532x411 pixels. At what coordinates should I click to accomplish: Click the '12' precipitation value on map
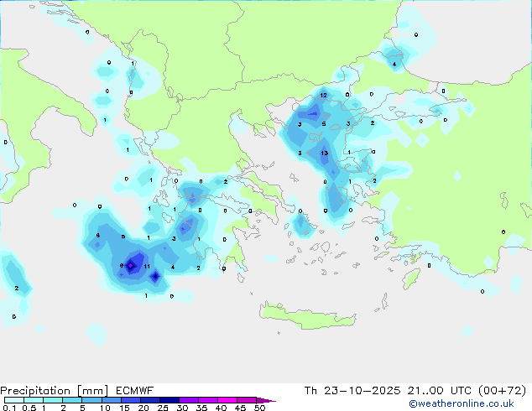click(323, 96)
